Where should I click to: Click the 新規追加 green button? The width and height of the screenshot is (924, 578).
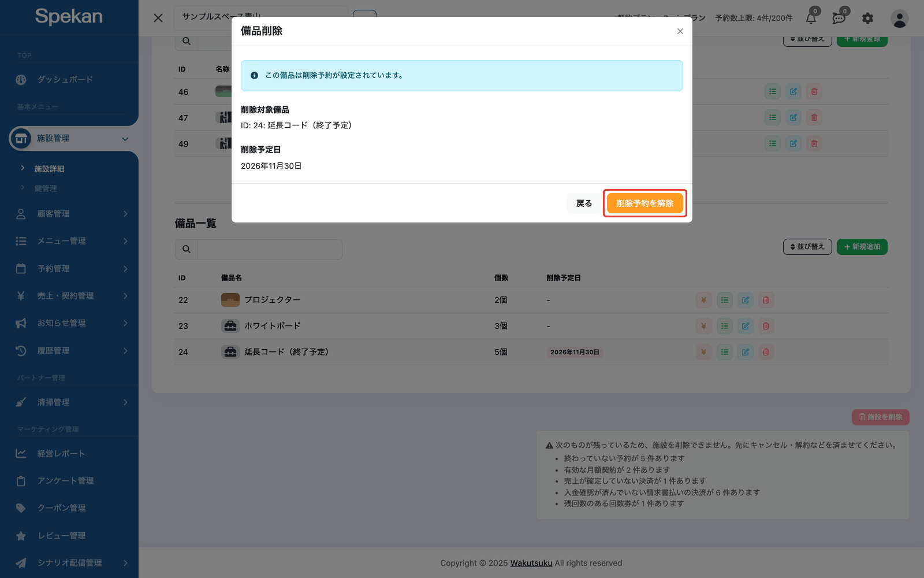pyautogui.click(x=862, y=247)
